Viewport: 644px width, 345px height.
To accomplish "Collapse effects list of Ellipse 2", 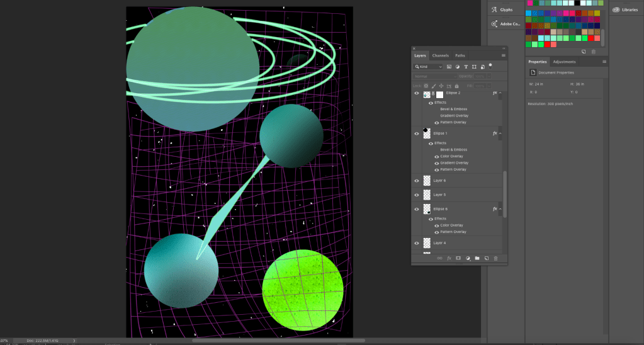I will [x=500, y=93].
